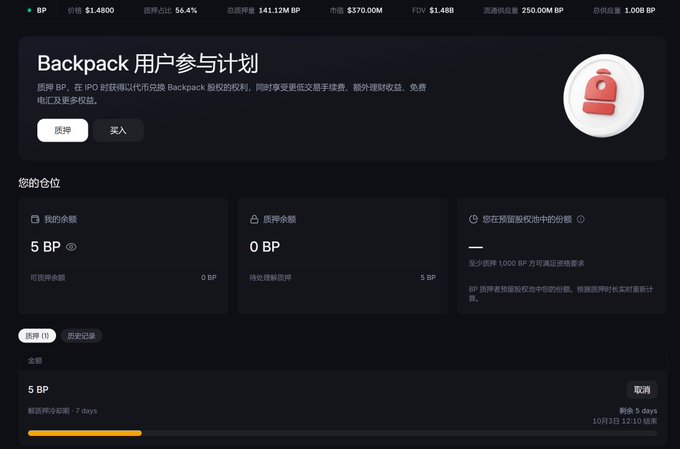The height and width of the screenshot is (449, 680).
Task: Select the 质押 (1) tab
Action: [37, 336]
